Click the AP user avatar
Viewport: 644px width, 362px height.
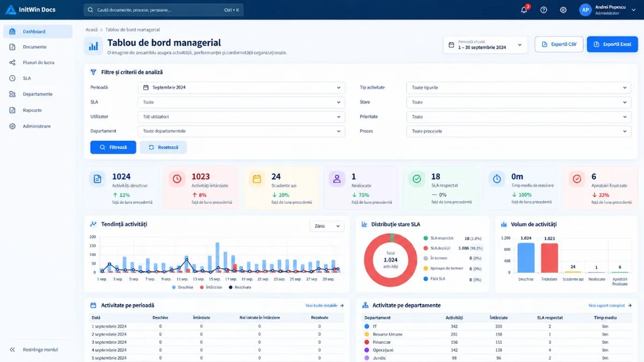(585, 10)
